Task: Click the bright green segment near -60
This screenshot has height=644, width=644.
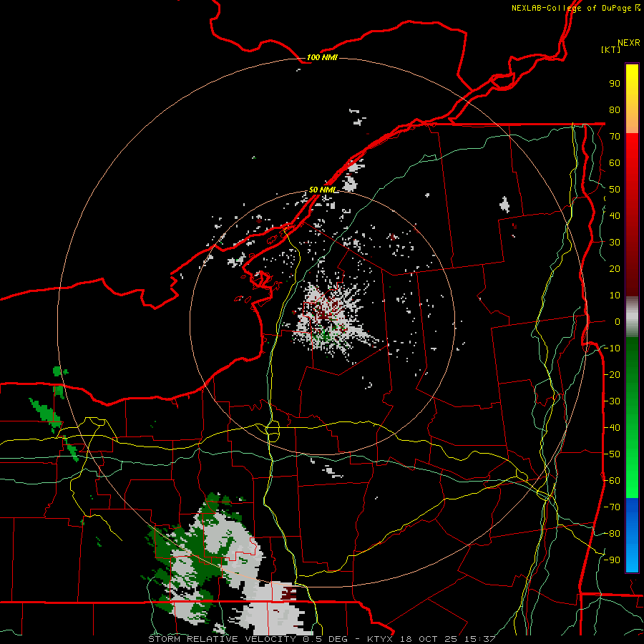Action: [632, 482]
